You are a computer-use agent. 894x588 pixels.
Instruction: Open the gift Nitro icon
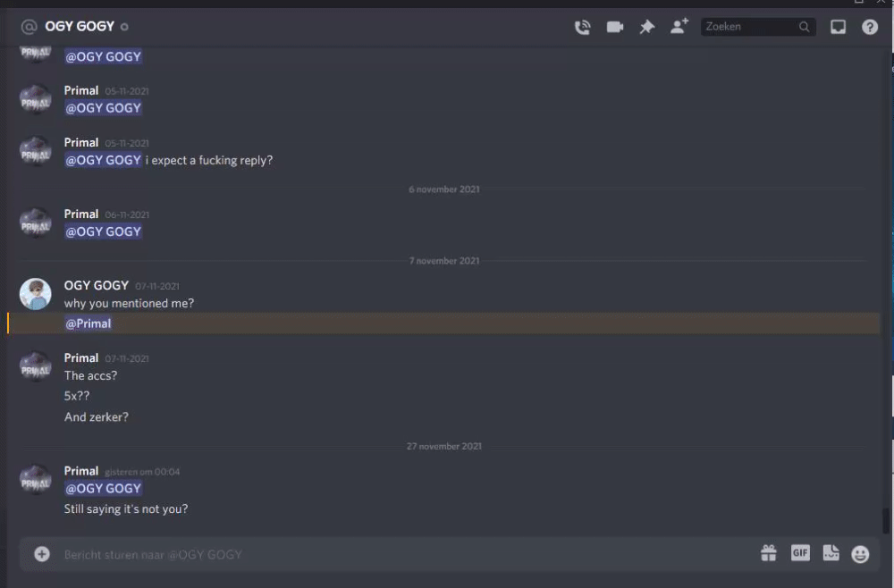coord(769,553)
